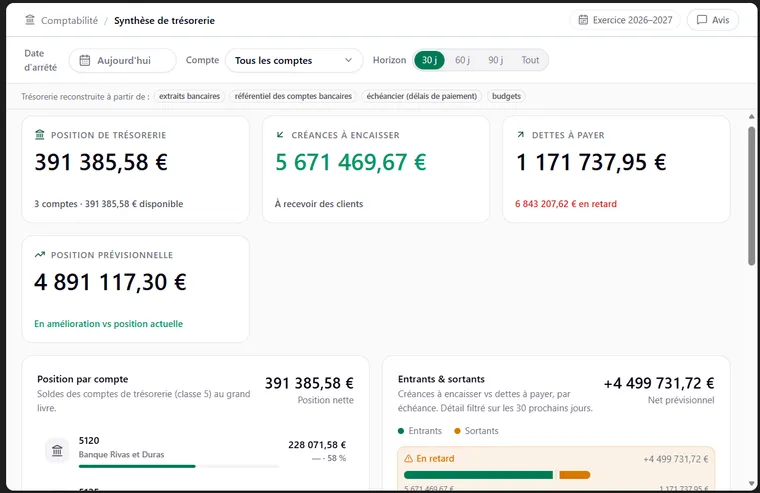Open the Comptabilité breadcrumb link
This screenshot has height=493, width=760.
[x=69, y=20]
